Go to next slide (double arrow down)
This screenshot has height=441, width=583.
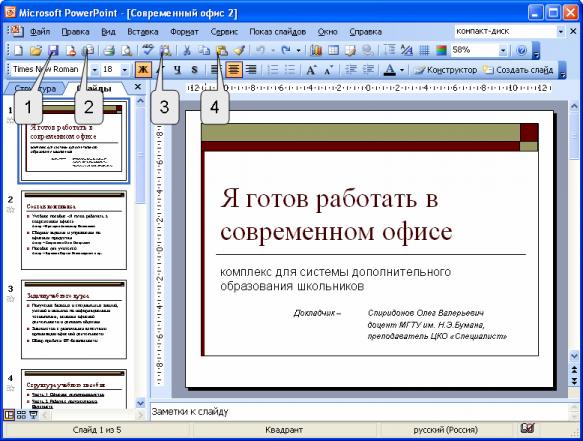tap(574, 381)
